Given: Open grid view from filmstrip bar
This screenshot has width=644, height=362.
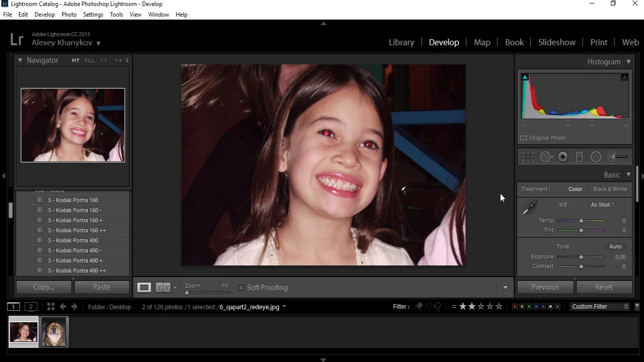Looking at the screenshot, I should pyautogui.click(x=50, y=307).
